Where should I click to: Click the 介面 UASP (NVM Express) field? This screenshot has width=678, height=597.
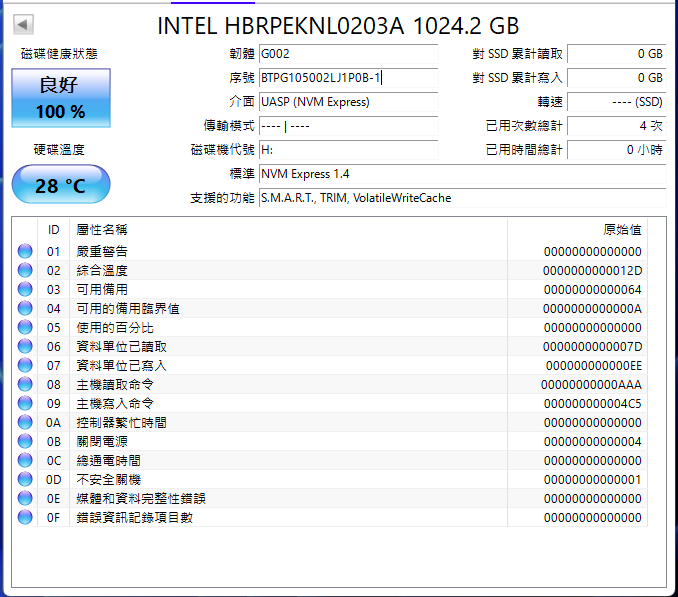point(349,102)
